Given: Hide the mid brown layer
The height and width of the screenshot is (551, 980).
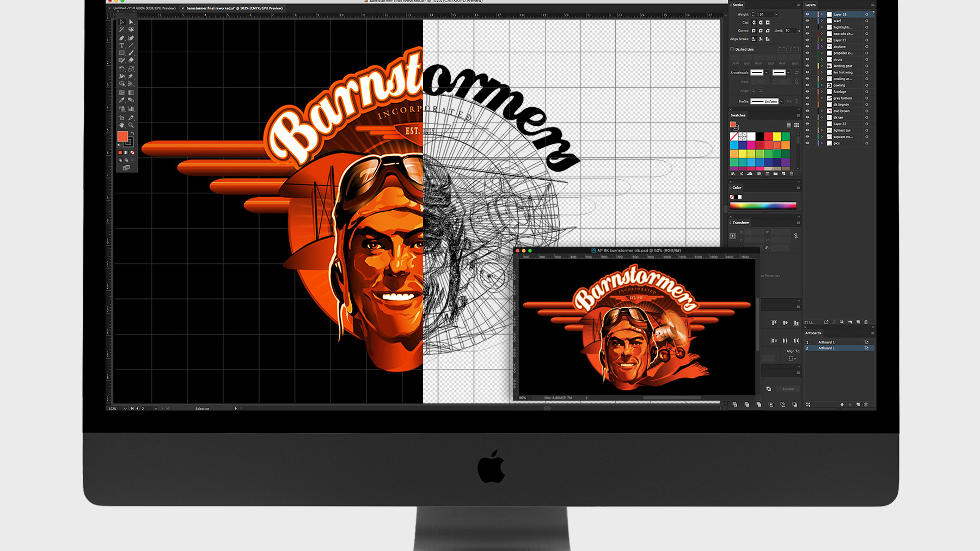Looking at the screenshot, I should point(807,111).
